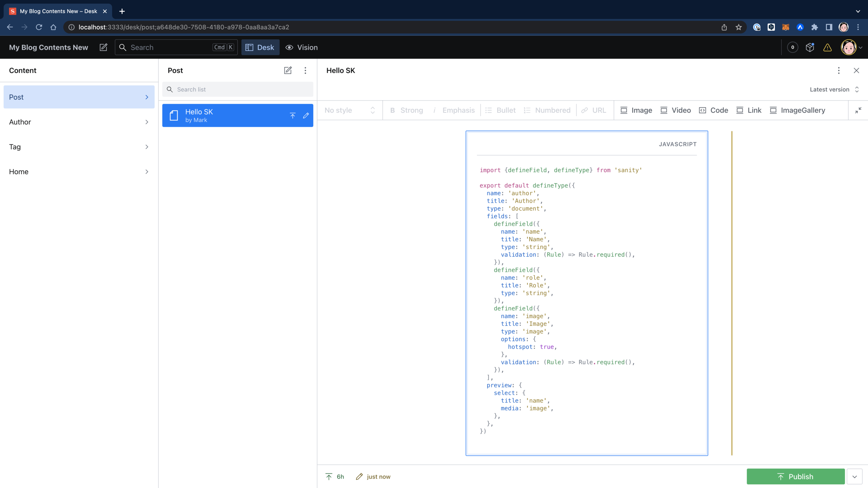Toggle Emphasis formatting
This screenshot has width=868, height=488.
454,110
